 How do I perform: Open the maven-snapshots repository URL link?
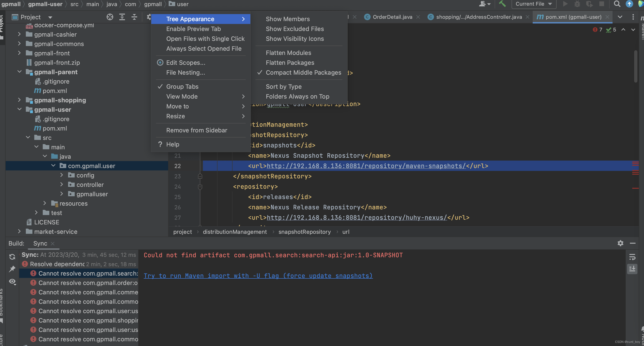[366, 166]
